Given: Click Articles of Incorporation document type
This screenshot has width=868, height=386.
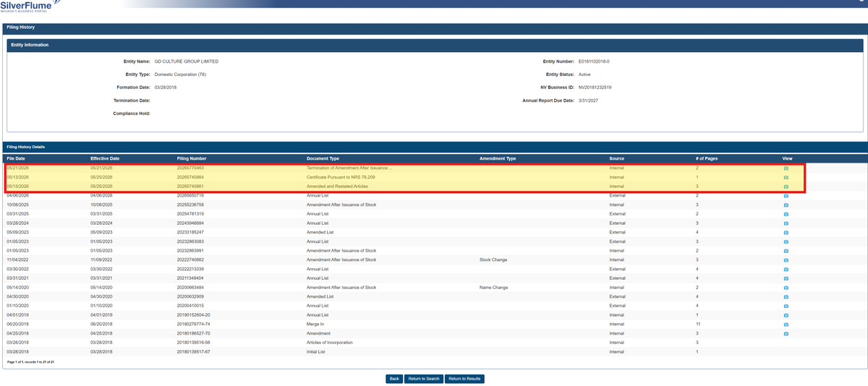Looking at the screenshot, I should pos(331,343).
